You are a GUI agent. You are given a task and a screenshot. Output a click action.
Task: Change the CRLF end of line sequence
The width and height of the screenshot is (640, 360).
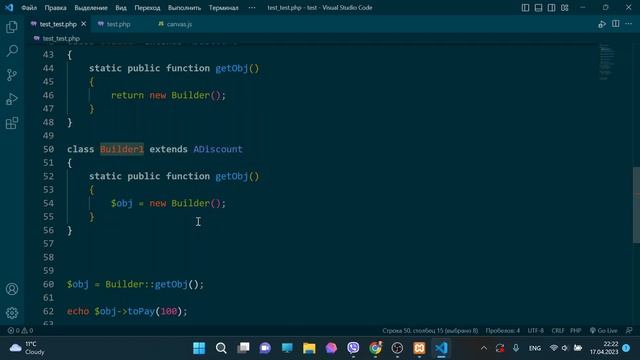point(558,331)
